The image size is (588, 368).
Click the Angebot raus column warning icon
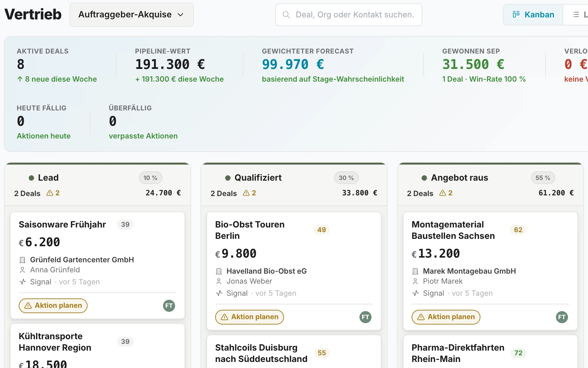(443, 193)
